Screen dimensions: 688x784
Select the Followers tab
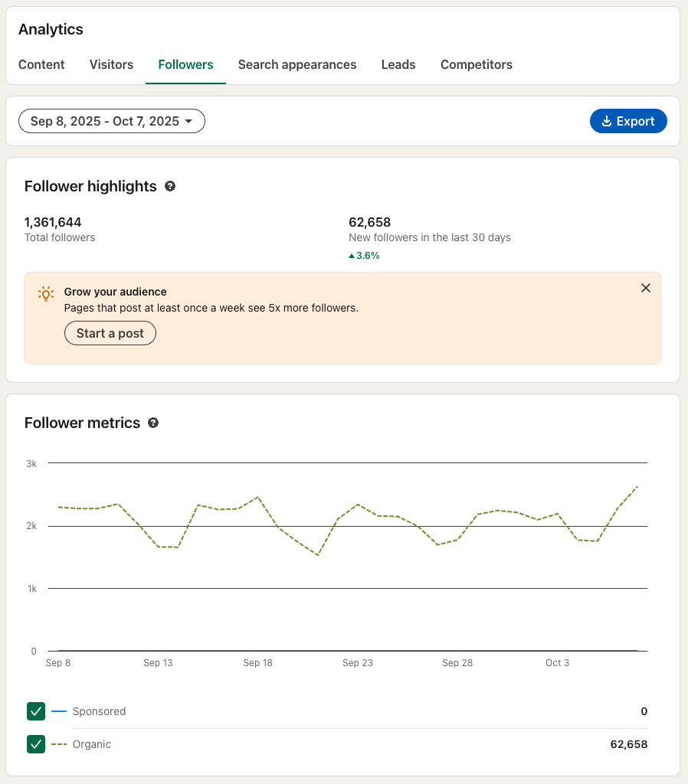point(185,64)
